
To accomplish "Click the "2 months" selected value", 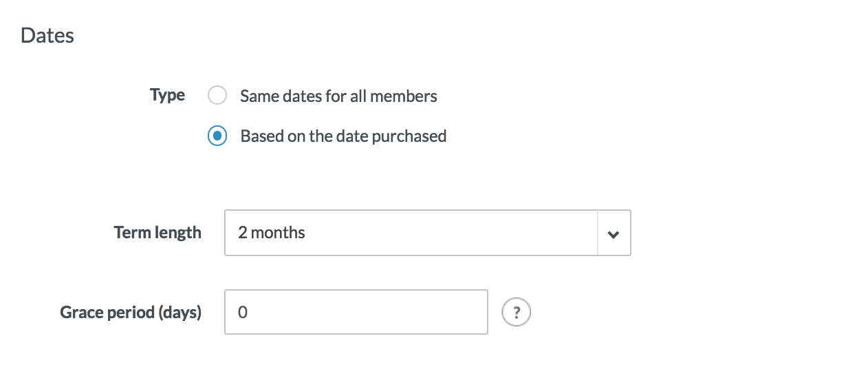I will click(272, 233).
